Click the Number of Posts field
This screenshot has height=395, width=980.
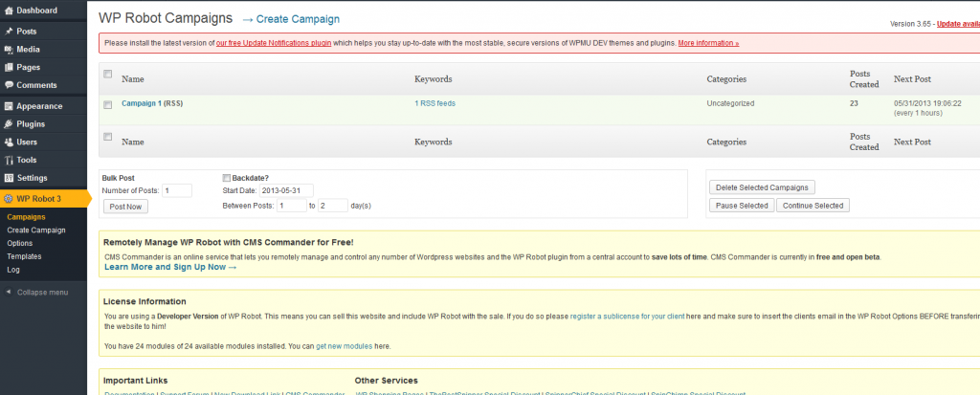pos(177,191)
